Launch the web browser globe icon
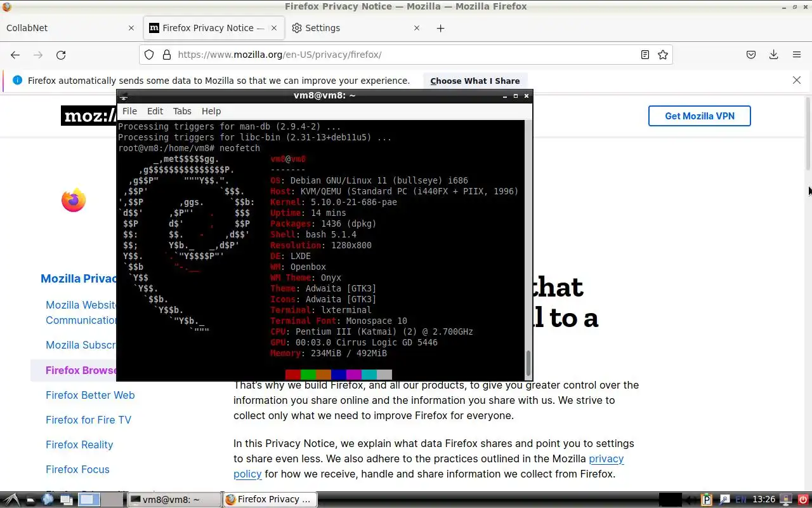This screenshot has width=812, height=508. click(x=48, y=500)
